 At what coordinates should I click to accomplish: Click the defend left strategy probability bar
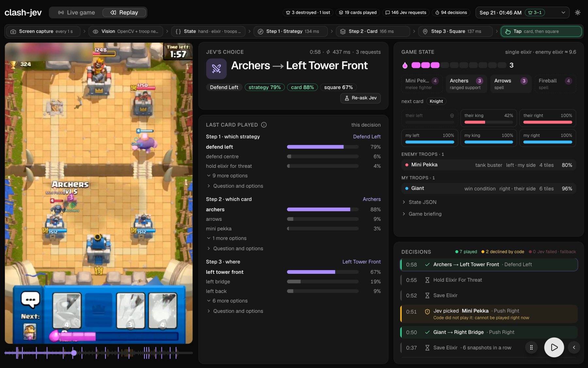pyautogui.click(x=322, y=147)
